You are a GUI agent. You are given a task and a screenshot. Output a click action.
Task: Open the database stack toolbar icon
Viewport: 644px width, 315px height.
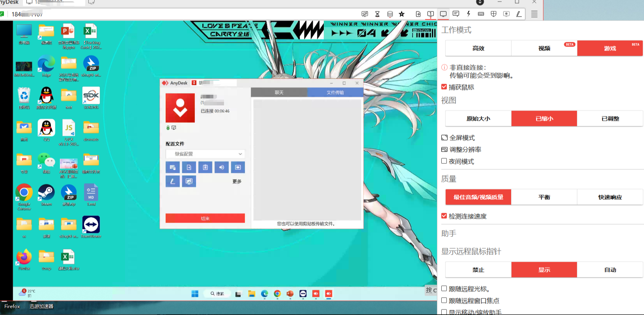[390, 14]
